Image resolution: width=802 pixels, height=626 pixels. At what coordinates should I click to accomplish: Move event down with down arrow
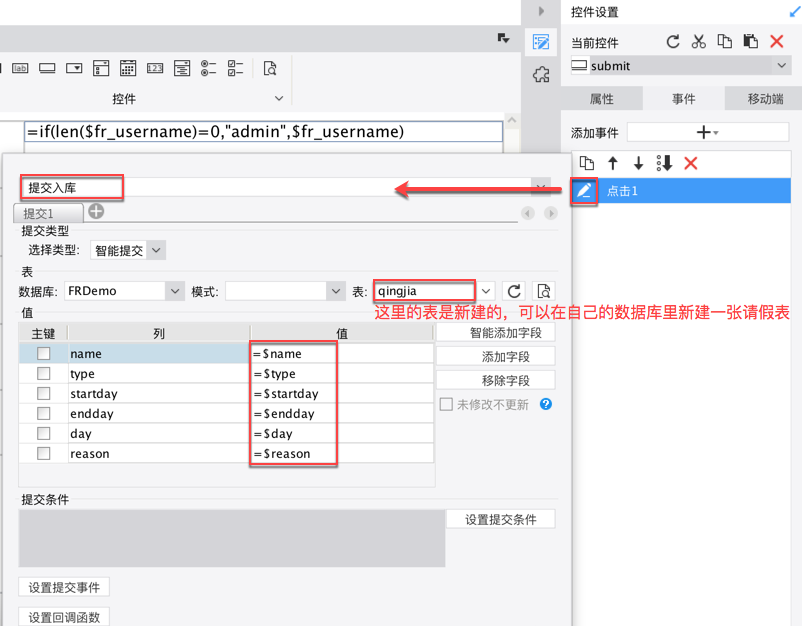click(x=638, y=163)
